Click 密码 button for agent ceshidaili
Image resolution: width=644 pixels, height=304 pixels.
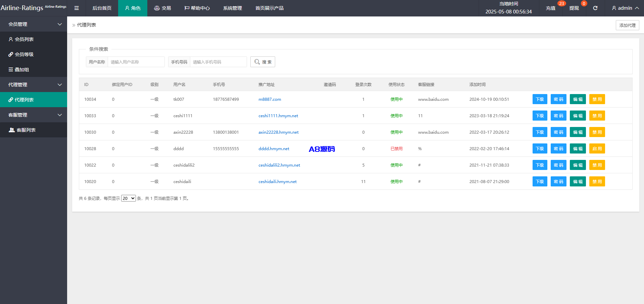click(558, 181)
